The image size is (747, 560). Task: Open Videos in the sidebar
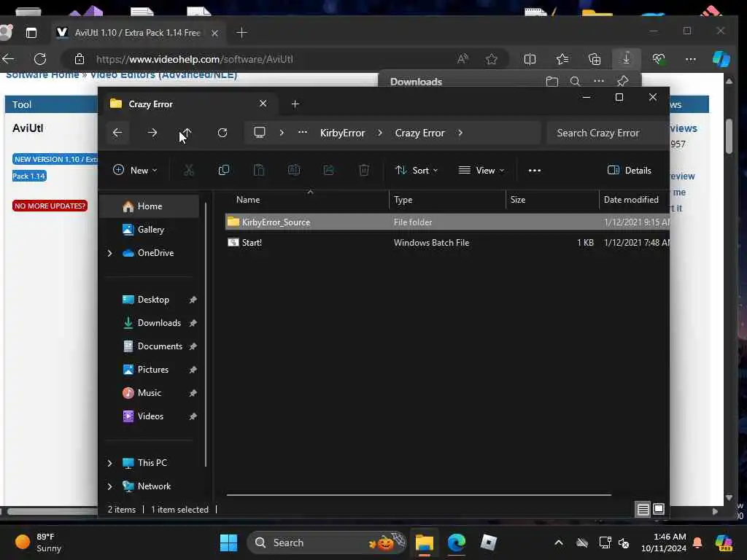point(150,416)
